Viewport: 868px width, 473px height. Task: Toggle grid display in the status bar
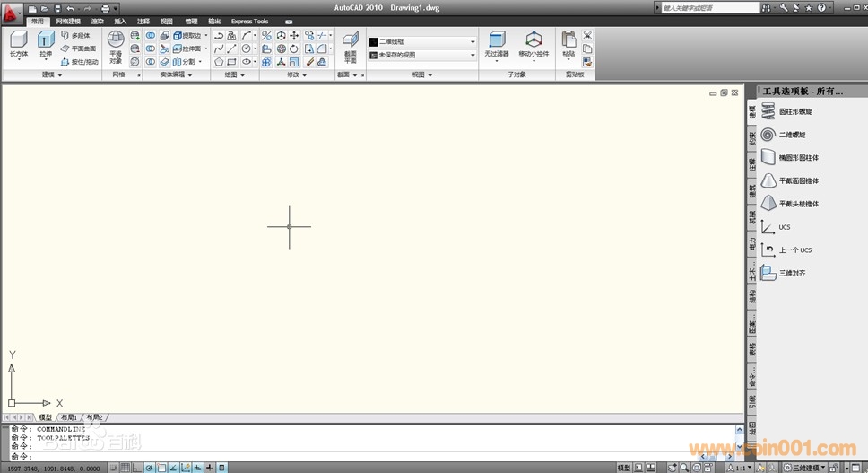pos(126,468)
